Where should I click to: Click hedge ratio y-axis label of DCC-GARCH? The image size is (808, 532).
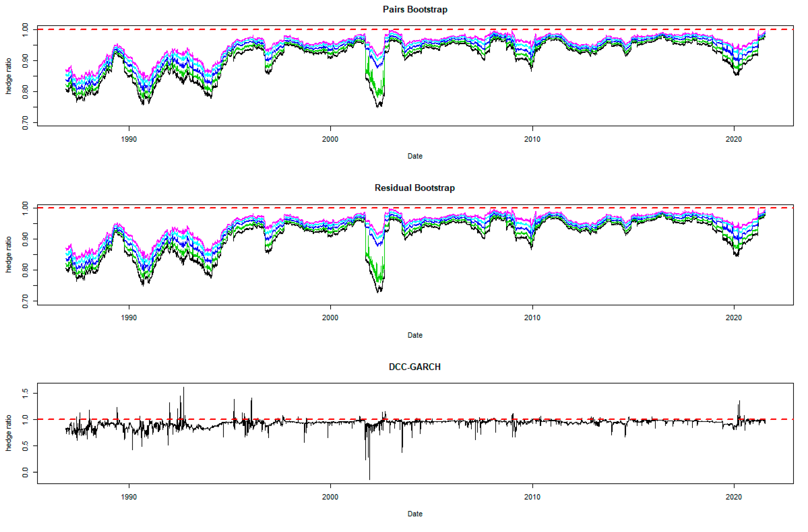pyautogui.click(x=8, y=433)
